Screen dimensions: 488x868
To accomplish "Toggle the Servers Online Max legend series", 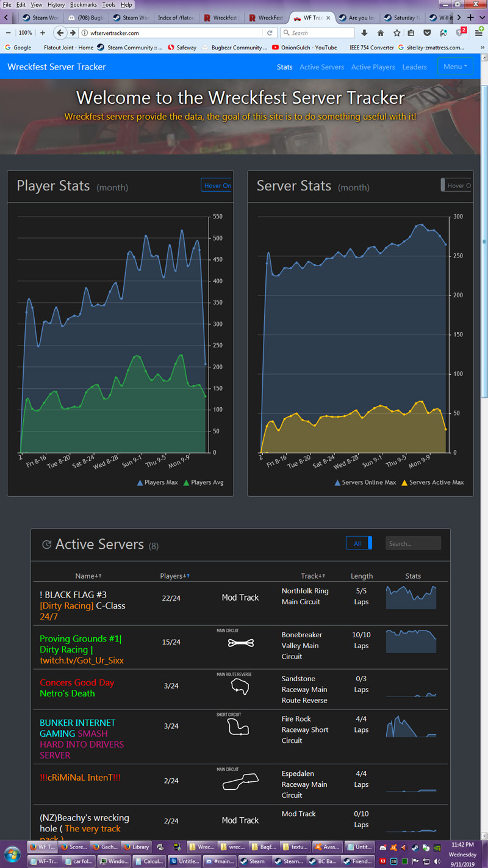I will pos(366,482).
